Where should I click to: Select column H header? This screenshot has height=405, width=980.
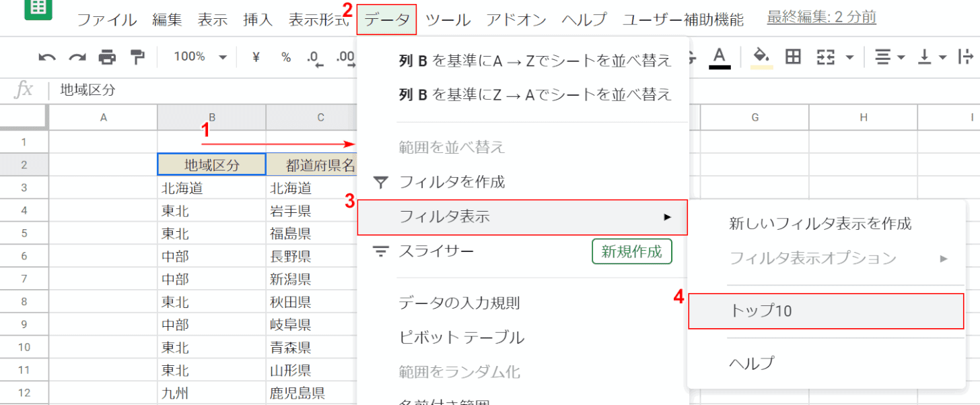click(x=864, y=117)
